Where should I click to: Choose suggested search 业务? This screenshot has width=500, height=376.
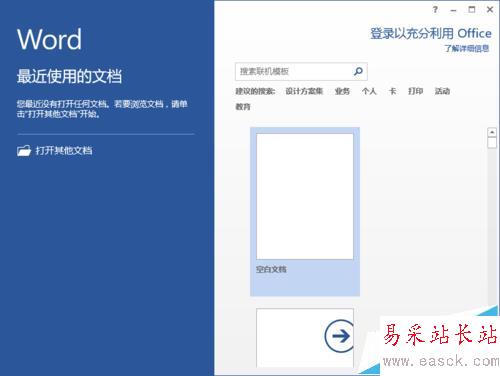[x=342, y=91]
